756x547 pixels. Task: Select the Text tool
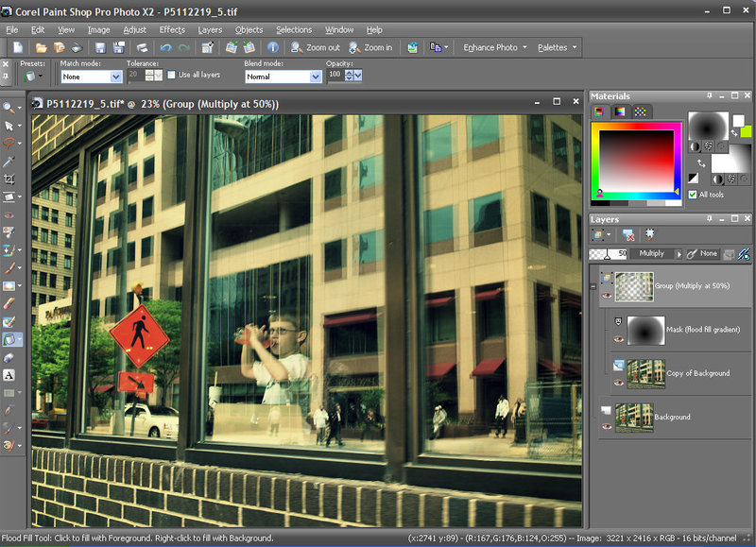click(x=9, y=375)
